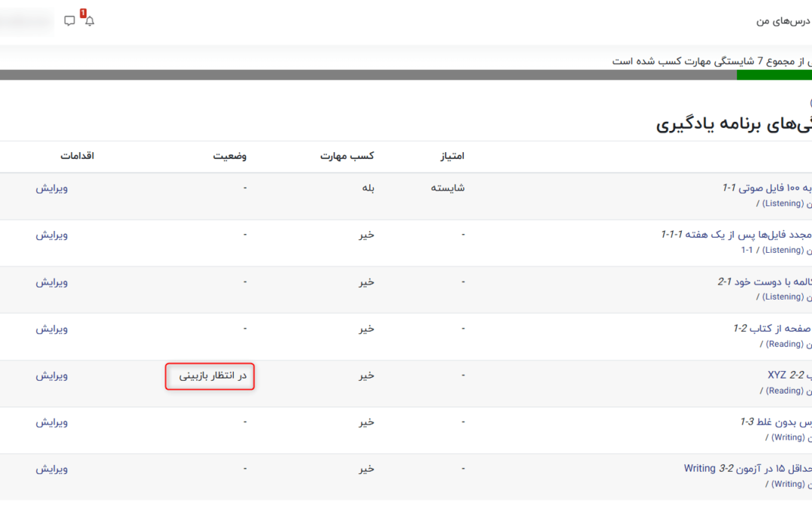Click ویرایش in the competency 2-1 row
812x508 pixels.
pyautogui.click(x=52, y=281)
